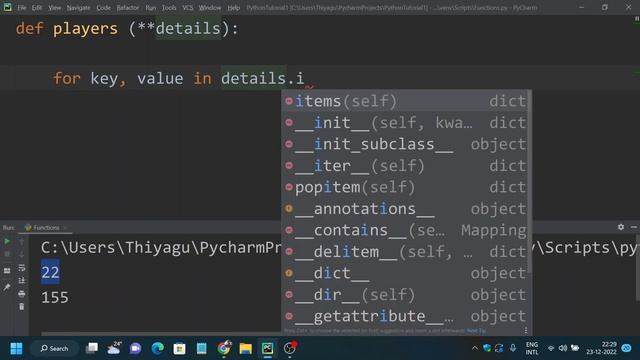
Task: Open the File menu
Action: coord(22,8)
